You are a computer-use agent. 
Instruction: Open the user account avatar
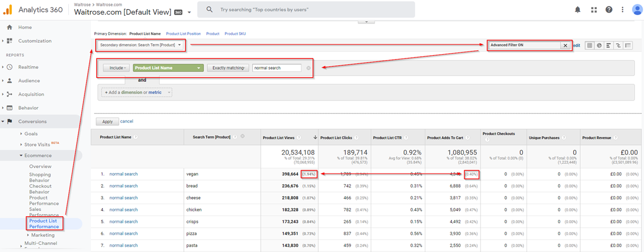(637, 10)
